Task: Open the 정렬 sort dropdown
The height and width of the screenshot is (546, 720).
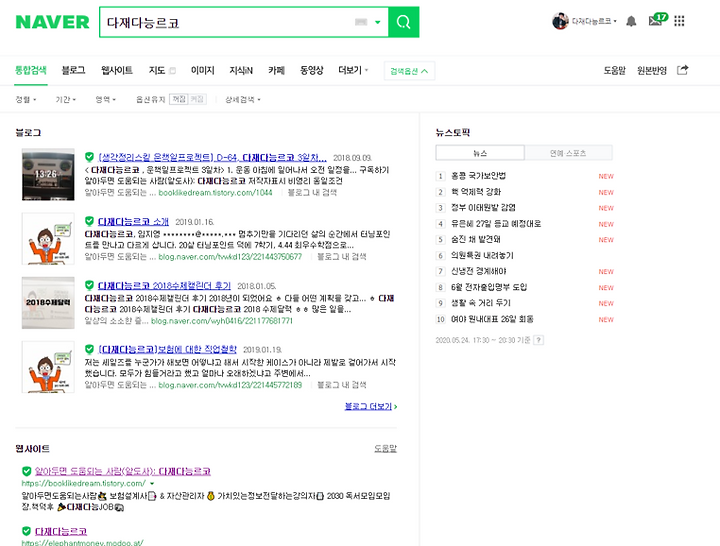Action: click(x=26, y=99)
